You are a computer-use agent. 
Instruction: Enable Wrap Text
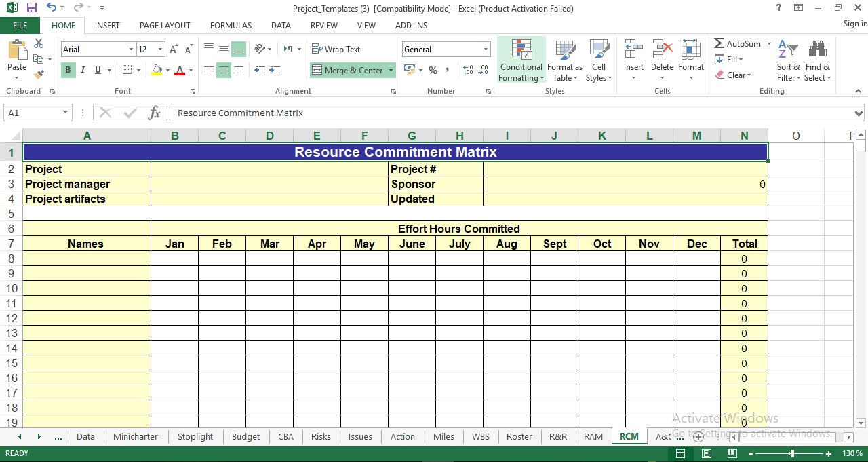(337, 49)
